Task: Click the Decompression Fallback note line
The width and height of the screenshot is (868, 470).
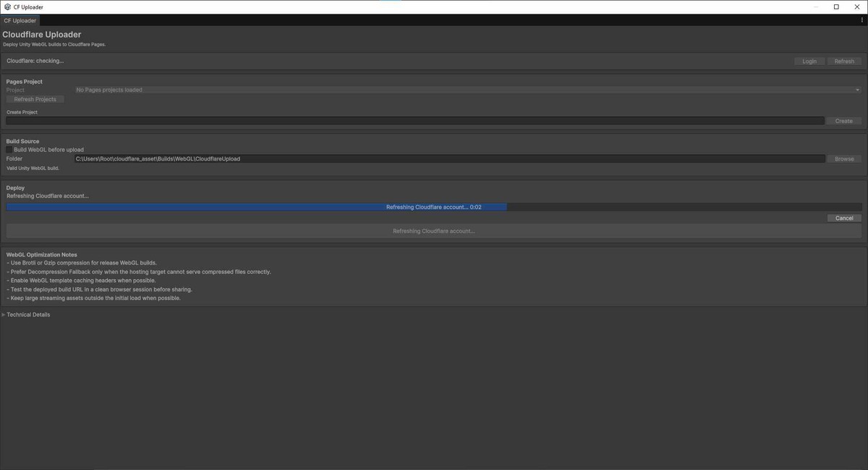Action: (139, 273)
